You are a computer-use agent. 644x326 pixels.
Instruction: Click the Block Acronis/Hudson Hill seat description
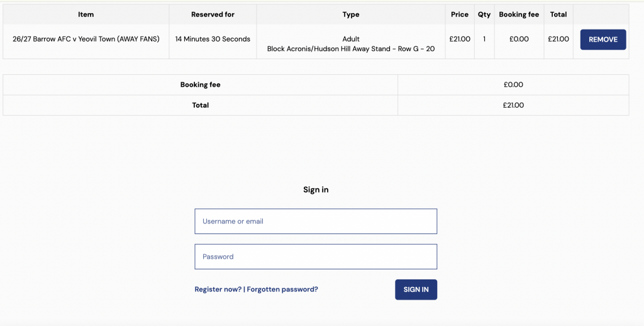[x=351, y=49]
